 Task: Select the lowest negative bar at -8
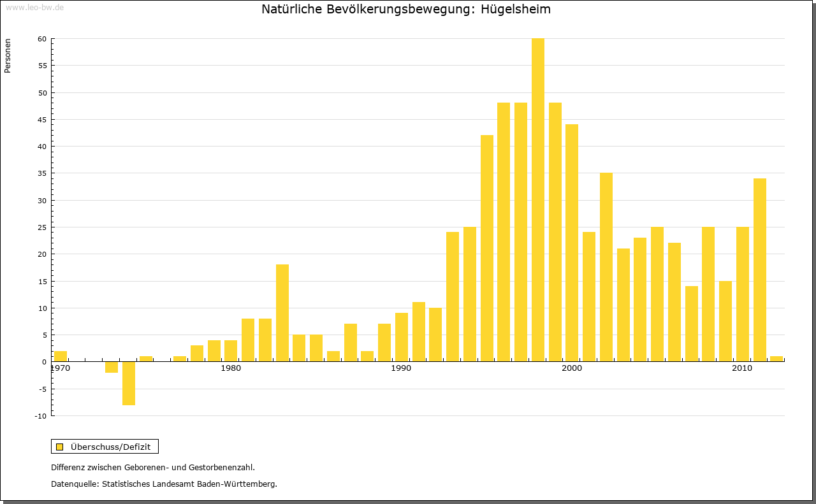click(129, 383)
